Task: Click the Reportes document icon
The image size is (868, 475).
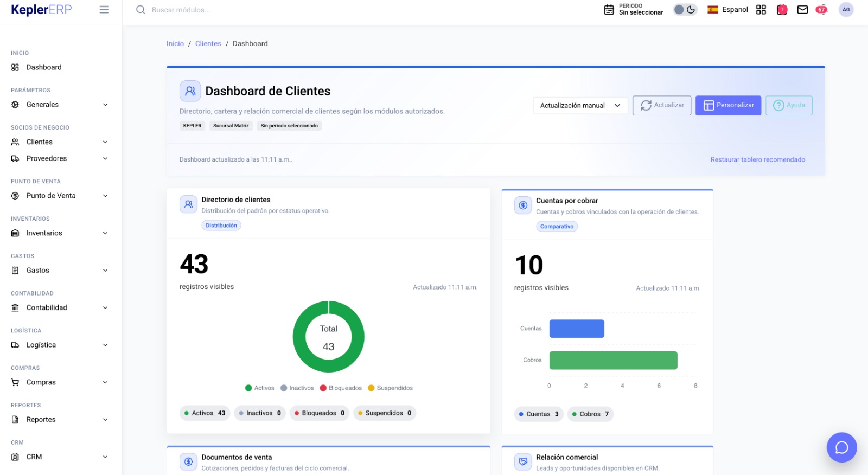Action: tap(15, 420)
